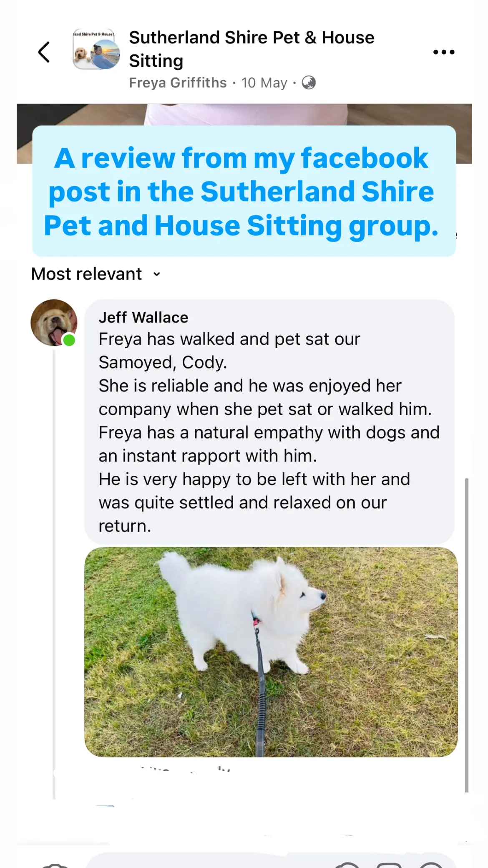Click the vertical scrollbar on the right
Viewport: 488px width, 868px height.
click(x=466, y=635)
